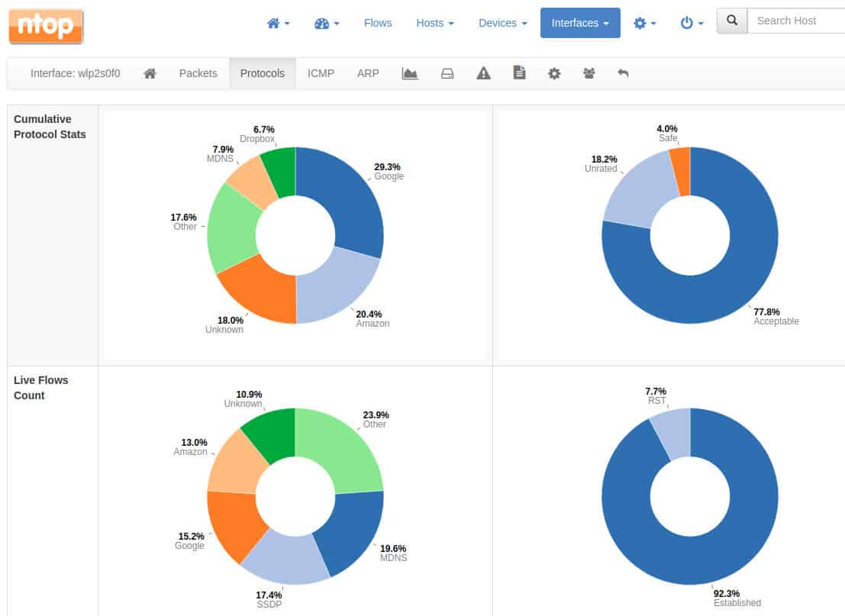Click the MDNS 7.9% peach slice
845x616 pixels.
pos(253,184)
